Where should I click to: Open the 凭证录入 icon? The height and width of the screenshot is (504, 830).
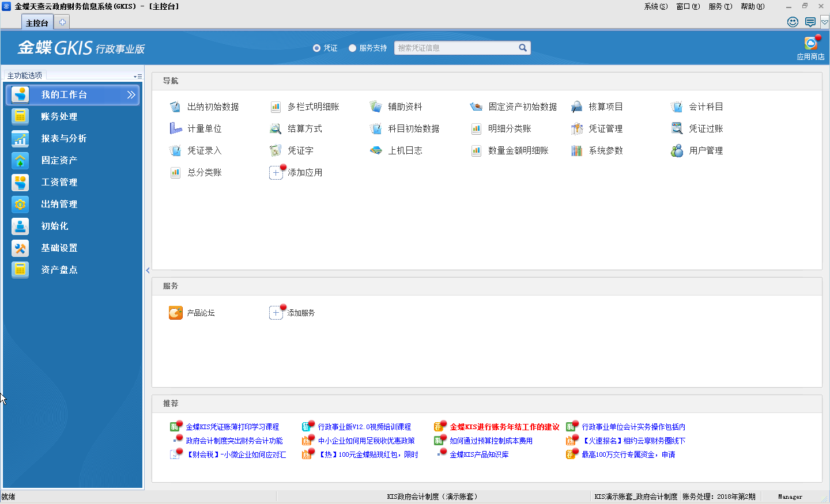pos(175,150)
